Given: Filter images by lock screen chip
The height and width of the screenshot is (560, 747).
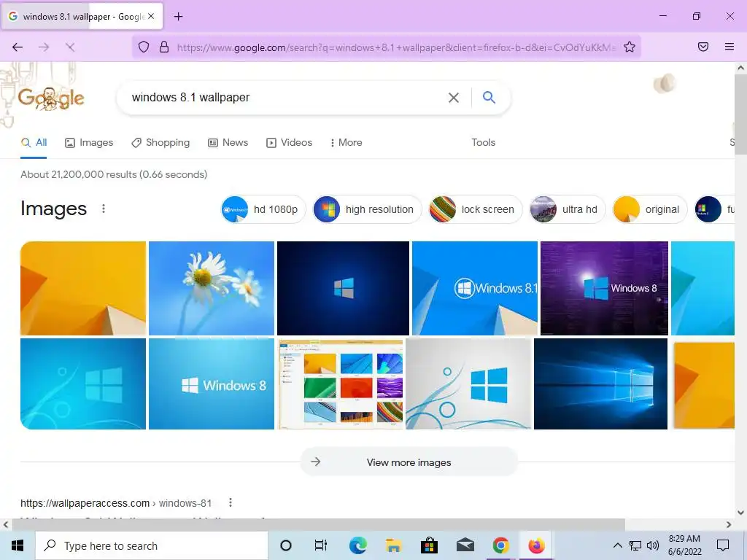Looking at the screenshot, I should point(476,209).
